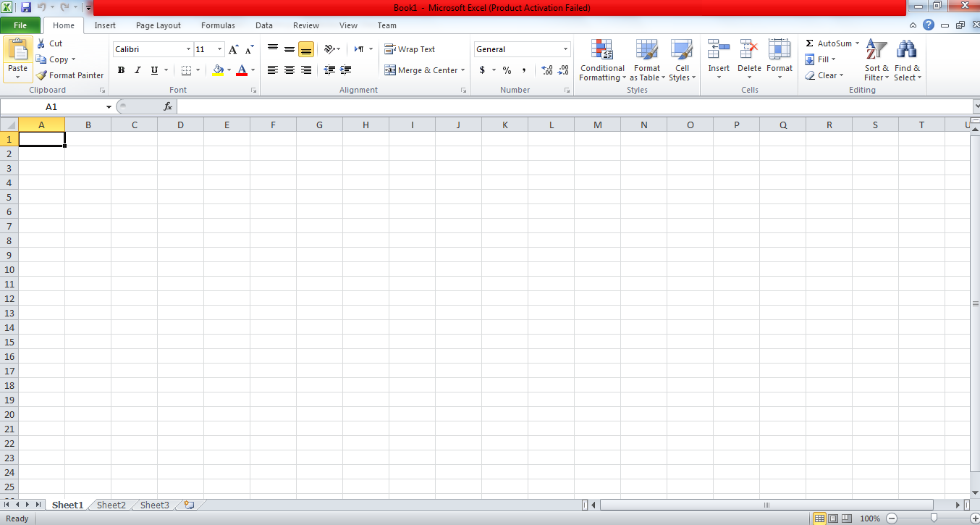The image size is (980, 525).
Task: Toggle Underline formatting
Action: 154,70
